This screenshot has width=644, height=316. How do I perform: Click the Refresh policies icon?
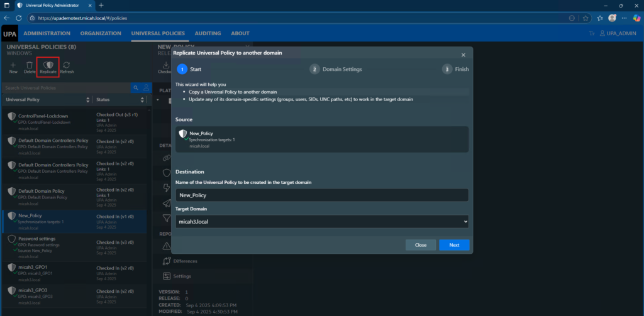(67, 65)
